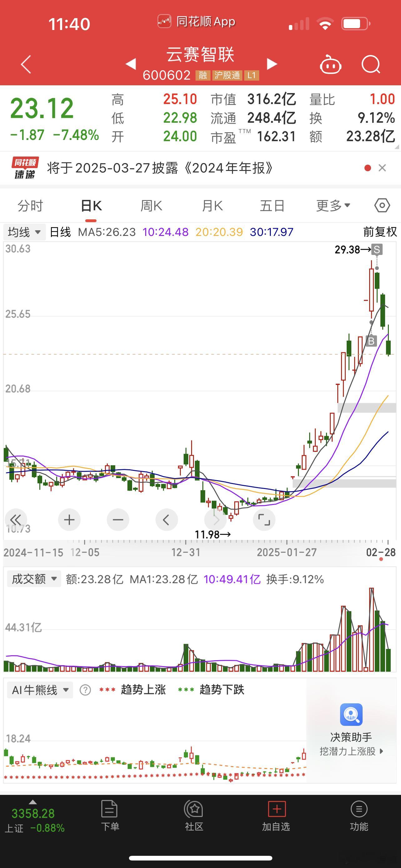Tap the 10:24.48 MA value
401x868 pixels.
(x=165, y=232)
